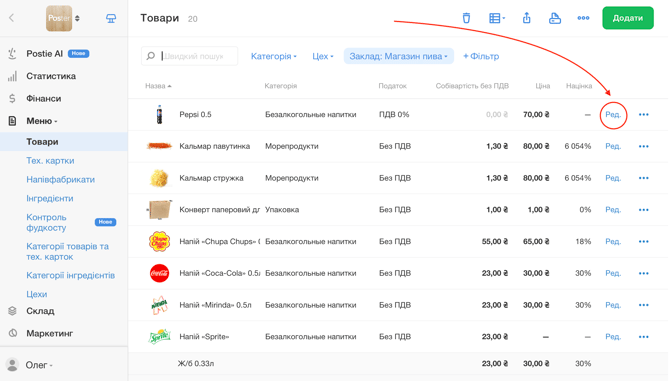Screen dimensions: 670x381
Task: Click the Упаковка category cell
Action: [x=282, y=210]
